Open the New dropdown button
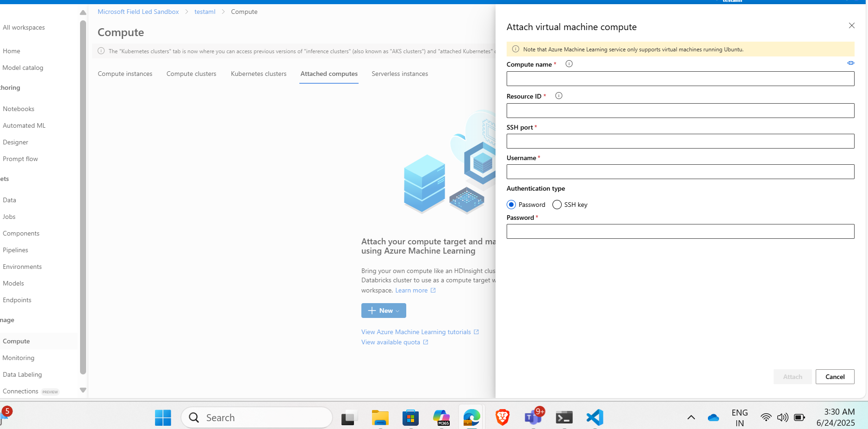The height and width of the screenshot is (429, 868). coord(384,311)
